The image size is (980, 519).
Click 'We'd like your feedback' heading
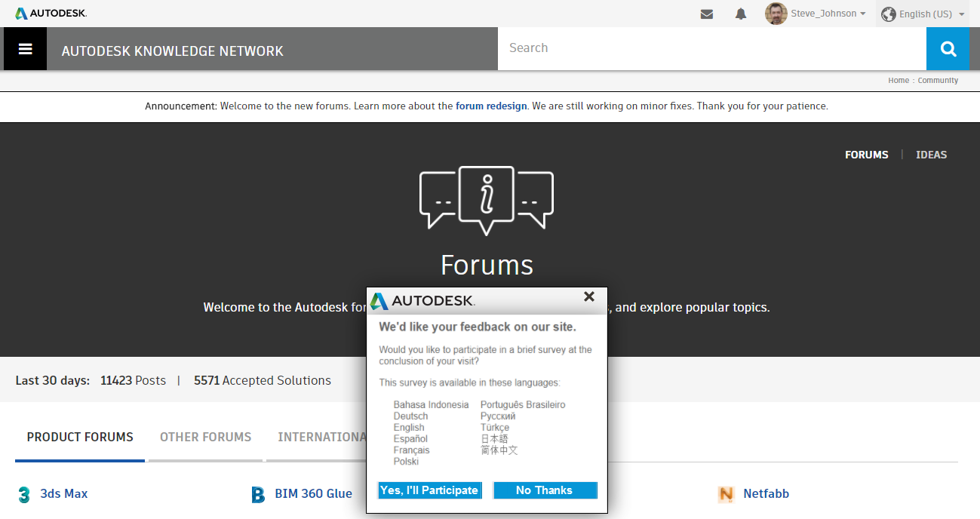[x=478, y=327]
